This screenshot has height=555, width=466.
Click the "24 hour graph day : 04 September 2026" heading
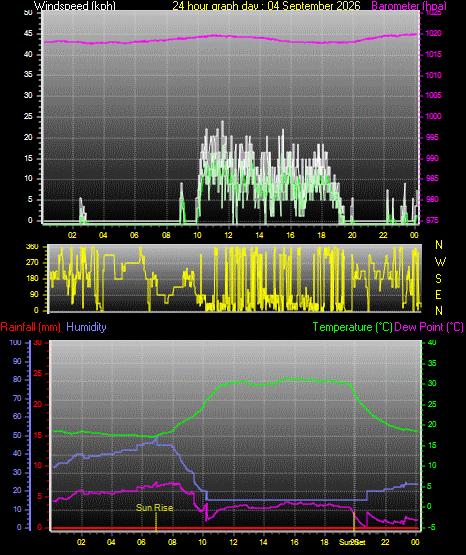266,6
